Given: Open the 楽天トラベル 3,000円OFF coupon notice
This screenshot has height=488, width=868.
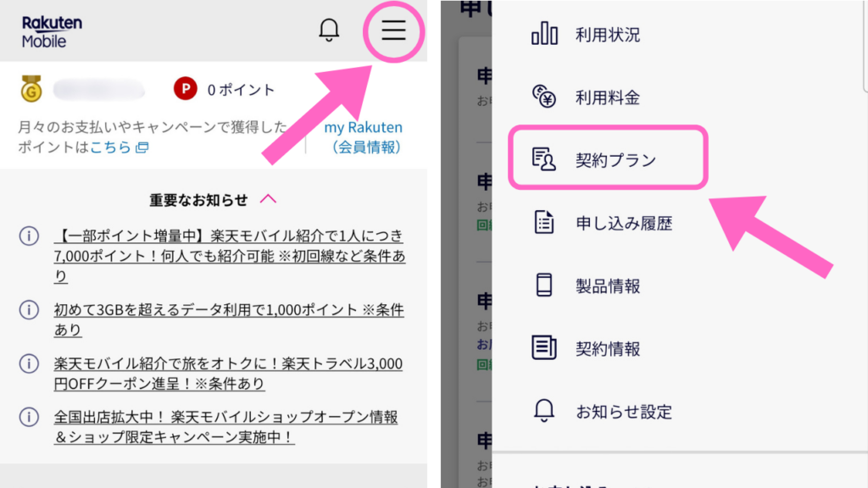Looking at the screenshot, I should [228, 374].
